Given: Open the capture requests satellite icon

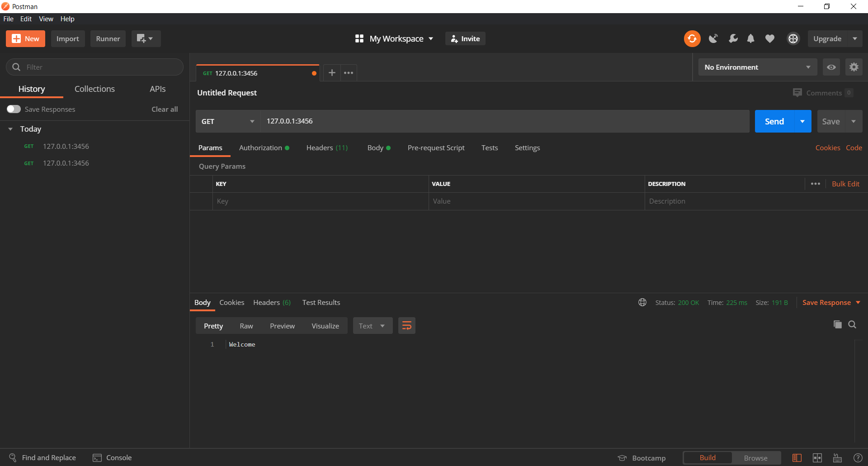Looking at the screenshot, I should [713, 39].
